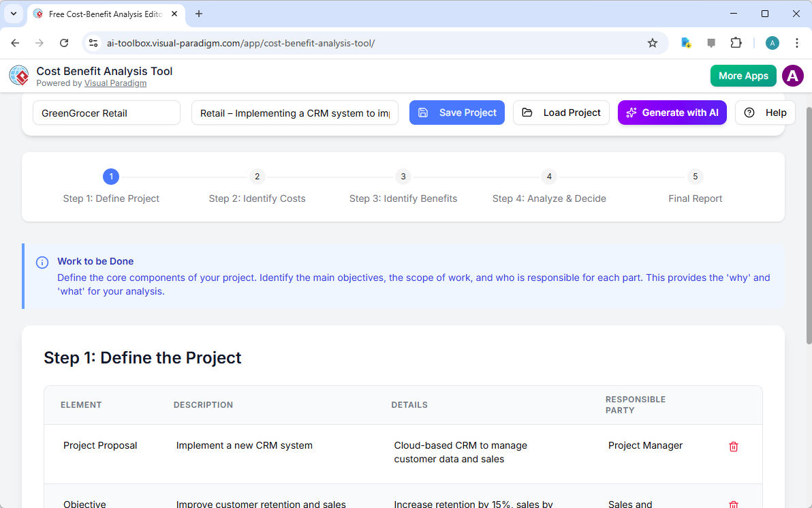
Task: Click the info icon in Work to be Done banner
Action: point(42,262)
